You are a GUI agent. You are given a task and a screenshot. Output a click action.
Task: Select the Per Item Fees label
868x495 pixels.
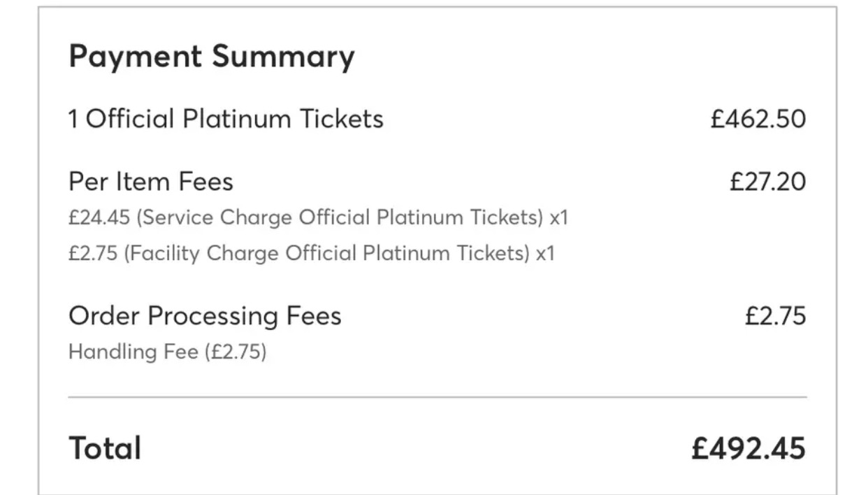(151, 182)
